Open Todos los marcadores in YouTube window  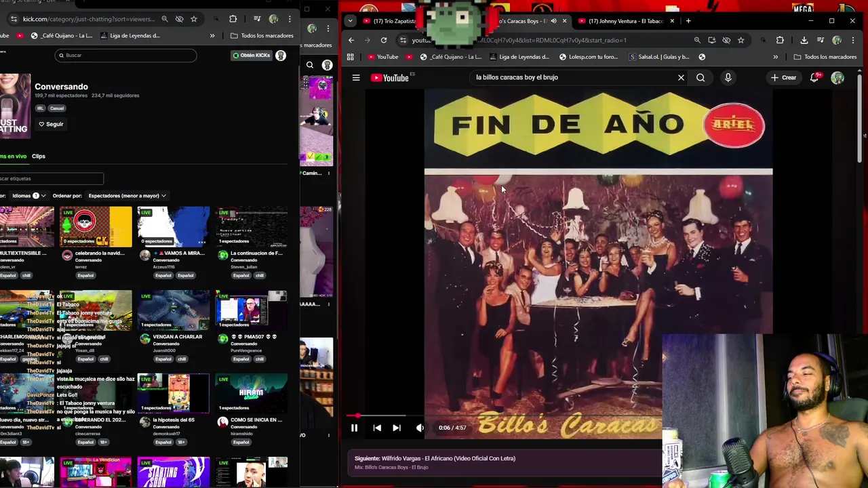[x=825, y=57]
